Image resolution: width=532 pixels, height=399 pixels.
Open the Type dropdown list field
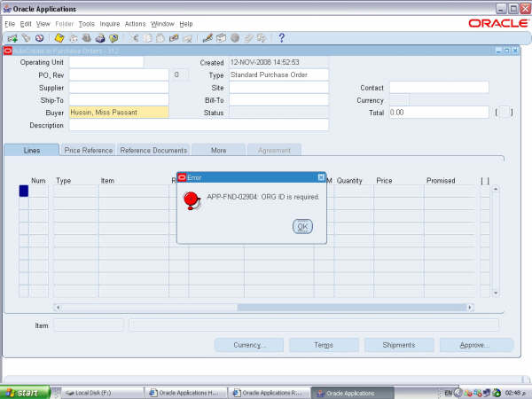[278, 75]
